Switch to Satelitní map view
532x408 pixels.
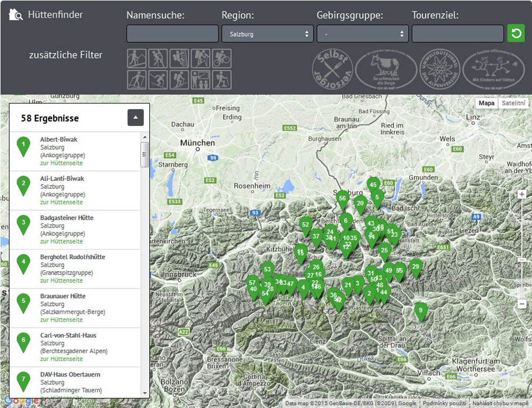click(x=513, y=103)
